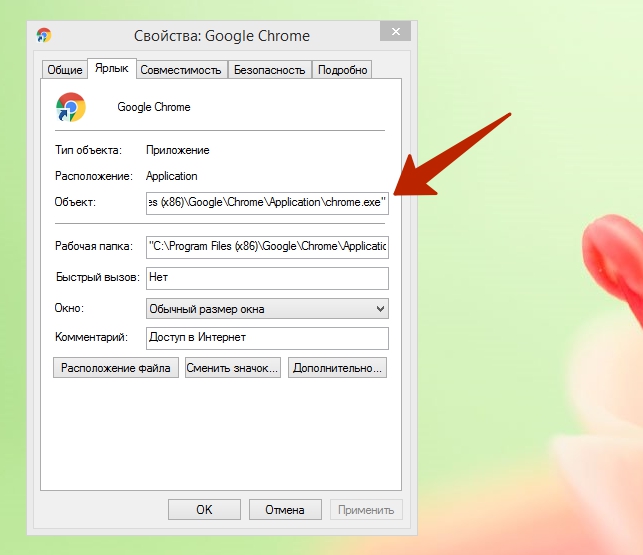Image resolution: width=643 pixels, height=555 pixels.
Task: Click the Тип объекта: label
Action: coord(89,150)
